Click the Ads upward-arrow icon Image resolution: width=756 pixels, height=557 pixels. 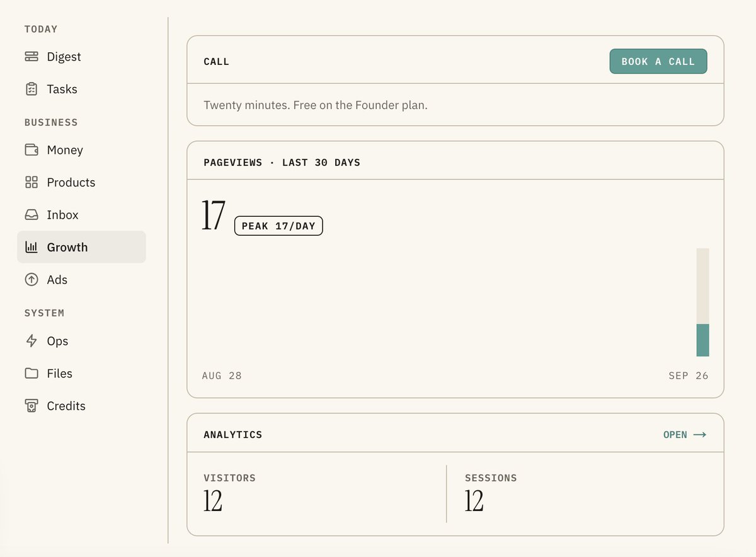pos(31,280)
